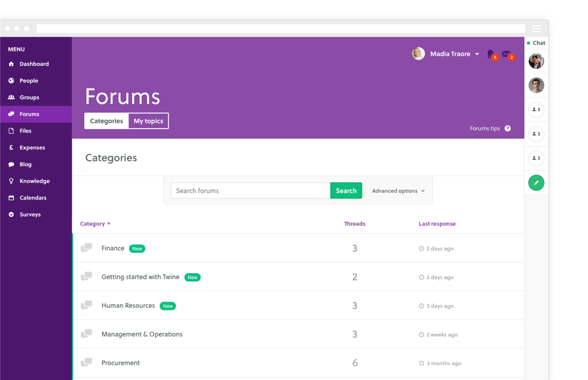This screenshot has height=380, width=588.
Task: Select the Categories tab
Action: [106, 121]
